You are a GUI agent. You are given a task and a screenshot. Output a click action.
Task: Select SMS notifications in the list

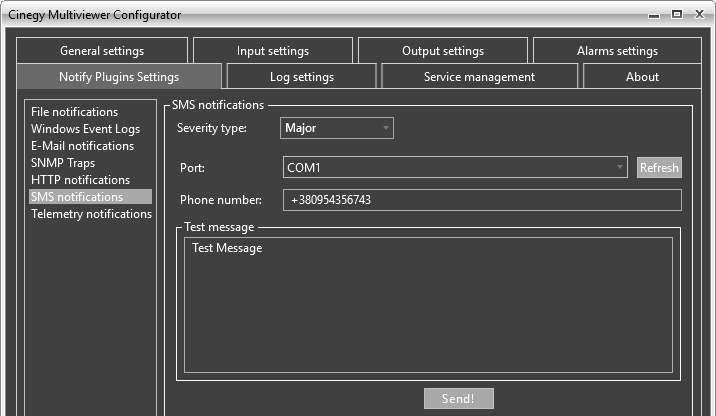(90, 197)
